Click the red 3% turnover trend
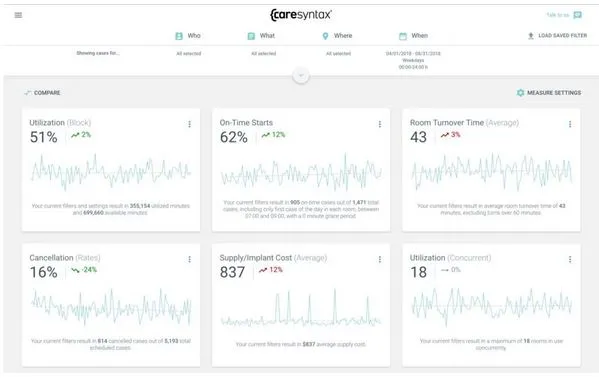 pyautogui.click(x=450, y=135)
